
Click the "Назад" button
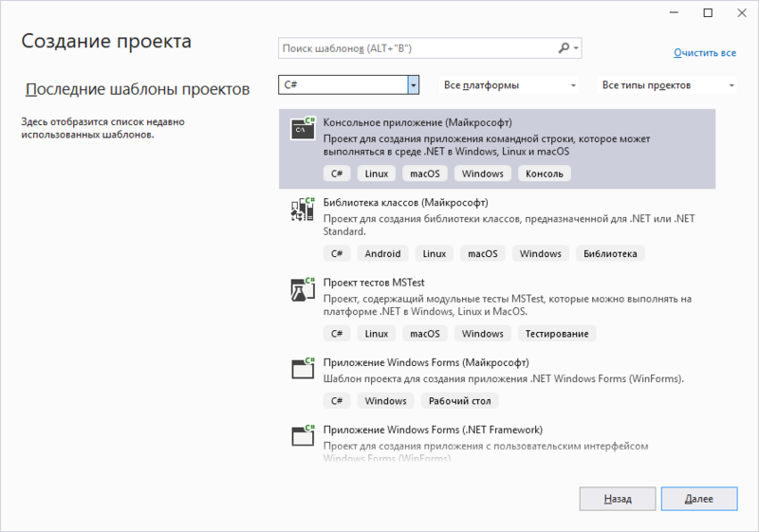[618, 499]
